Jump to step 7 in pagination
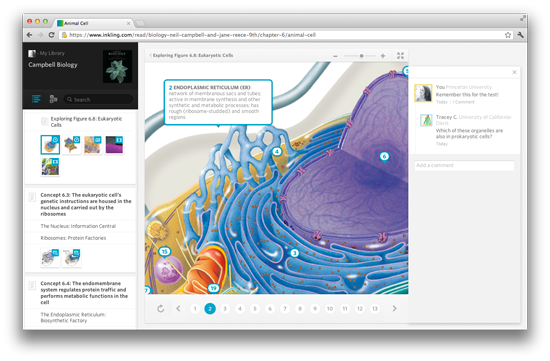The image size is (550, 361). click(x=285, y=309)
